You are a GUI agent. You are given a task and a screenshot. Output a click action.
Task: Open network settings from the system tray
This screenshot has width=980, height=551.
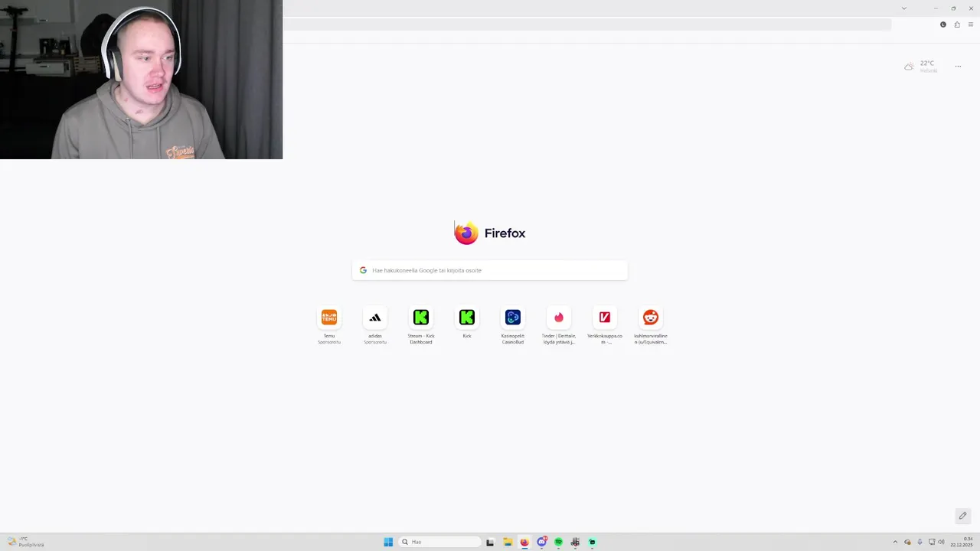coord(931,542)
